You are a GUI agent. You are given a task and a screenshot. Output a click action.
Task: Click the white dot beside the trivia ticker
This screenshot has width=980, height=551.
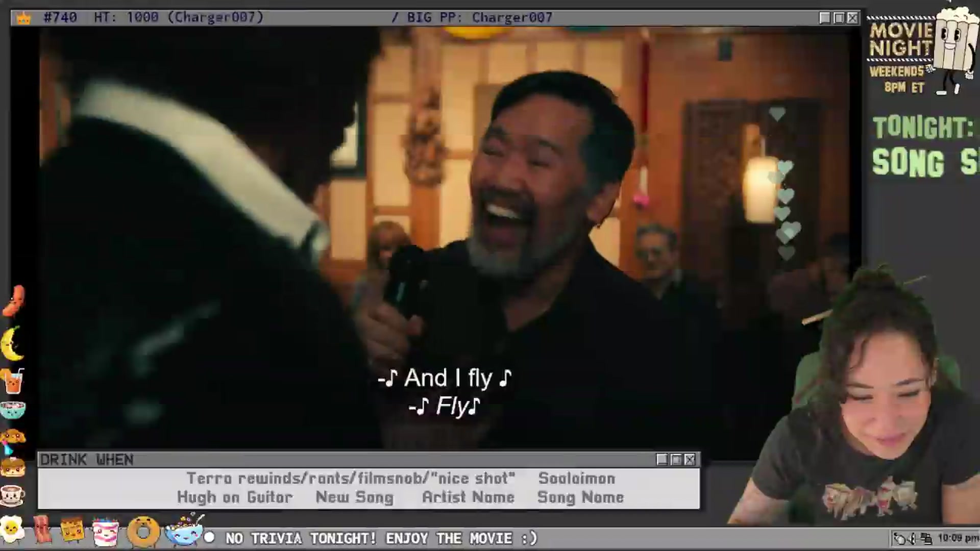coord(209,538)
